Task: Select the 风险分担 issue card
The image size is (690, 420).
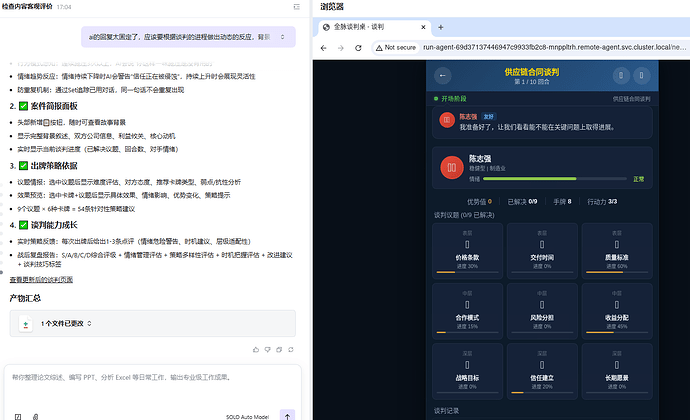Action: click(542, 311)
